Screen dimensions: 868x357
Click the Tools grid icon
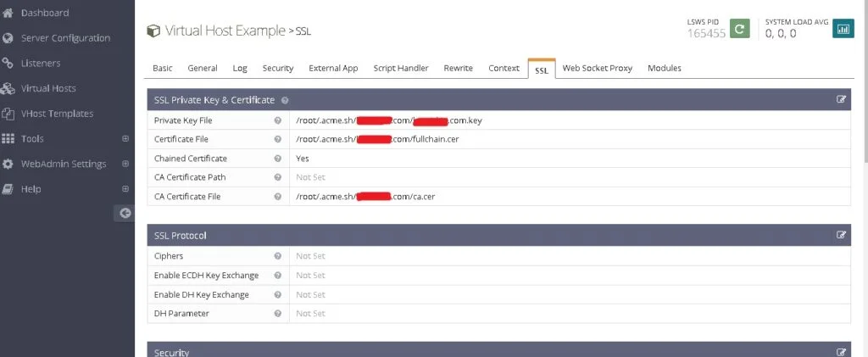[8, 139]
